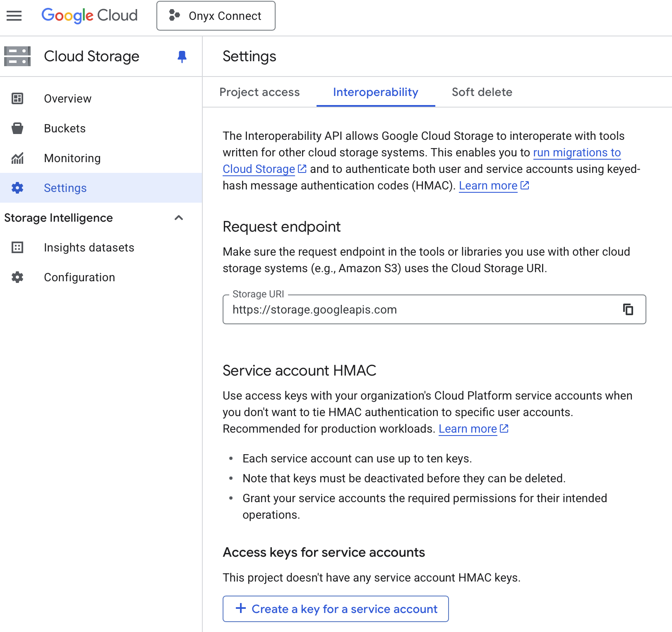Collapse the Storage Intelligence section
Screen dimensions: 672x632
pyautogui.click(x=179, y=218)
